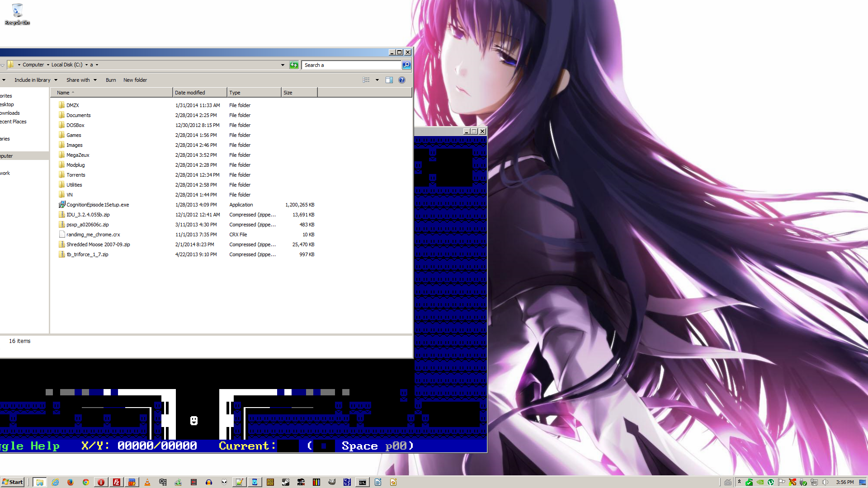
Task: Sort files by Date modified column
Action: 200,93
